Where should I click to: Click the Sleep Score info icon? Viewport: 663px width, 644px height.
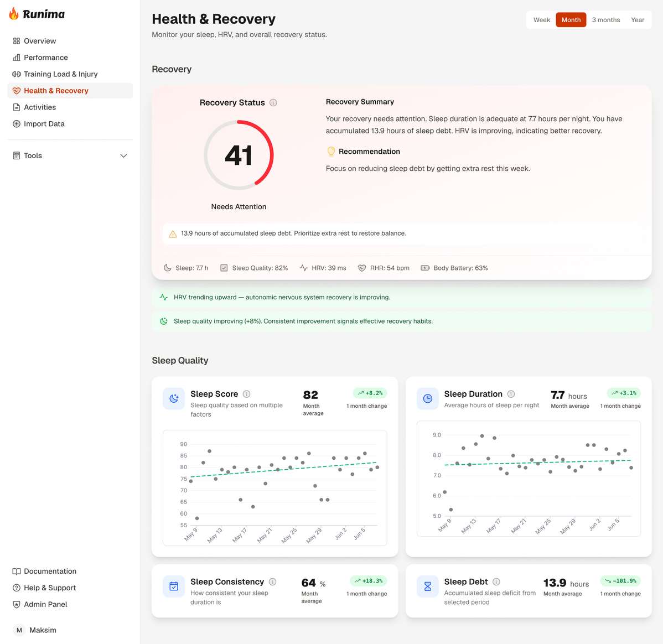tap(246, 394)
